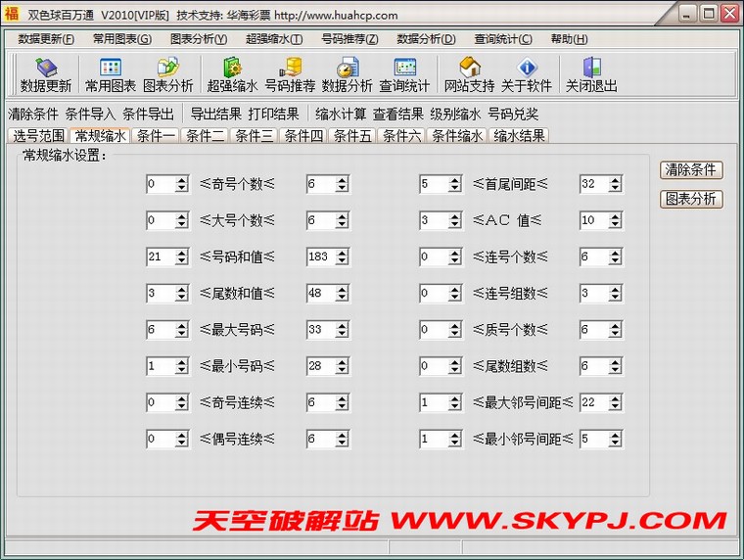
Task: Open 超强缩水 from the toolbar
Action: pyautogui.click(x=232, y=73)
